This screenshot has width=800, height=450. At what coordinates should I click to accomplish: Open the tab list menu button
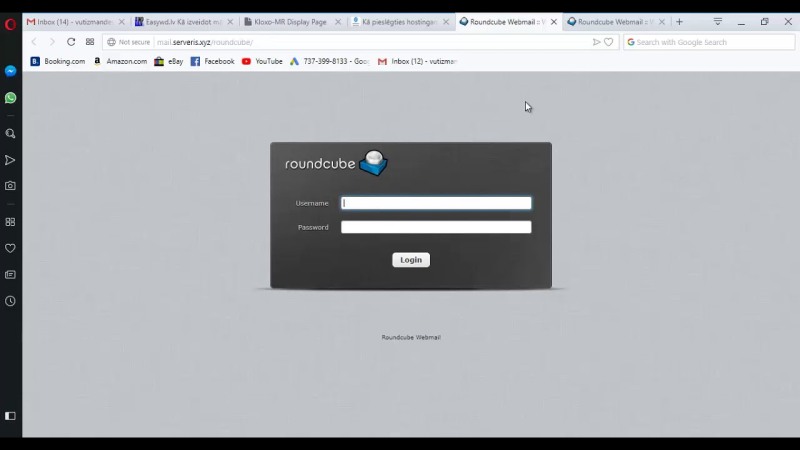coord(717,21)
